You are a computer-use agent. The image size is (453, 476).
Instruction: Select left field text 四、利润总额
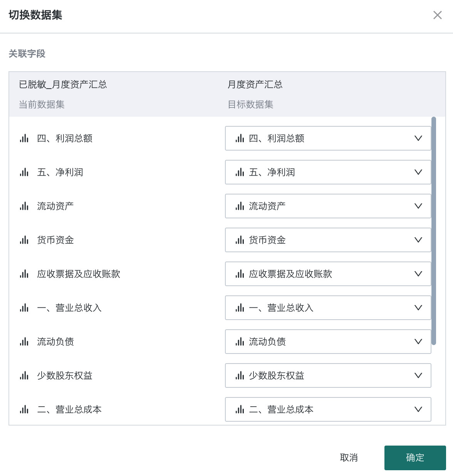pos(65,138)
